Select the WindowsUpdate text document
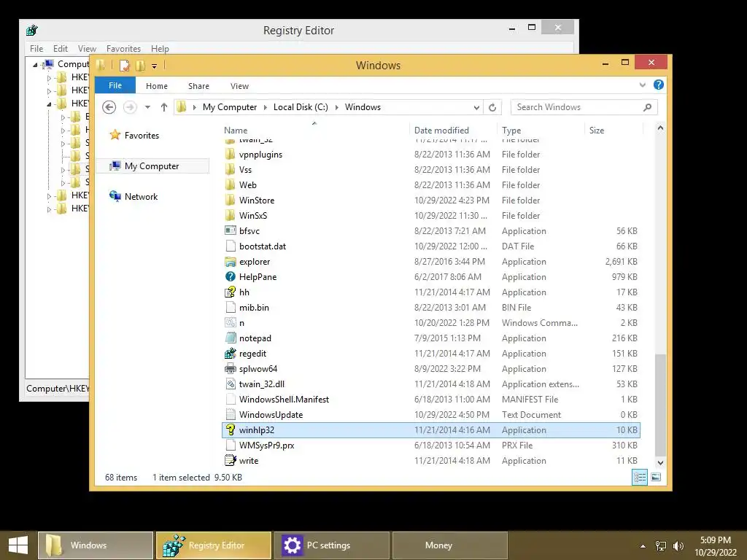This screenshot has height=560, width=747. click(431, 415)
